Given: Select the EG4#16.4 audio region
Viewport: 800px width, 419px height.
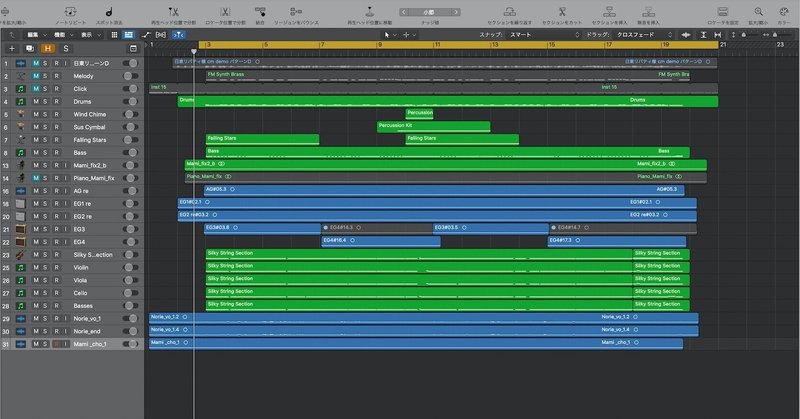Looking at the screenshot, I should [381, 241].
